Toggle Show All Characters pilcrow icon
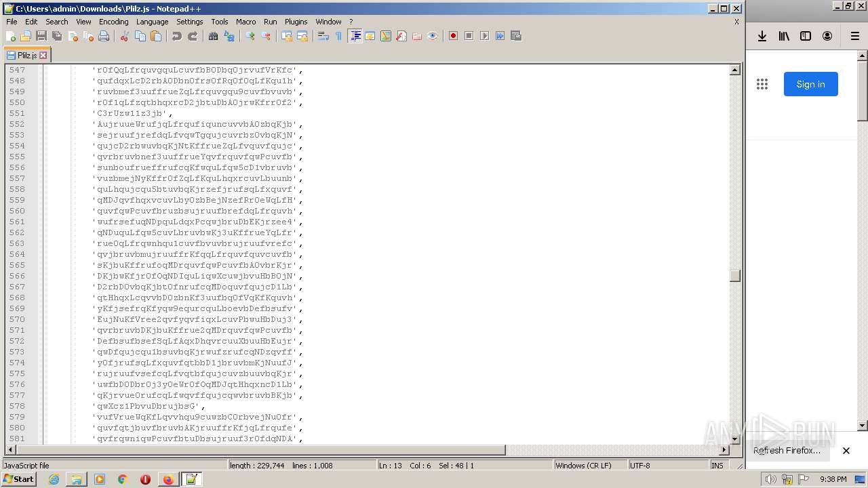This screenshot has height=488, width=868. 339,36
